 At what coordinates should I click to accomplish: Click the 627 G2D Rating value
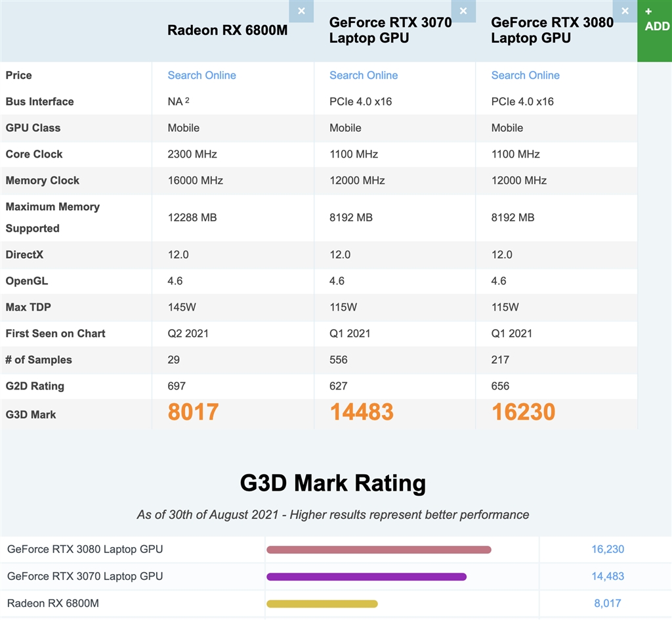(338, 386)
